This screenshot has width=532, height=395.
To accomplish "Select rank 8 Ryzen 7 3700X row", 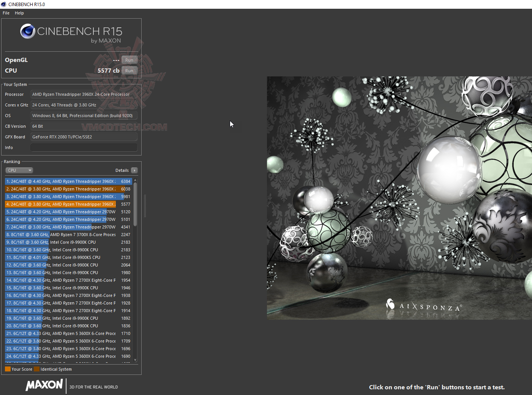I will tap(68, 235).
